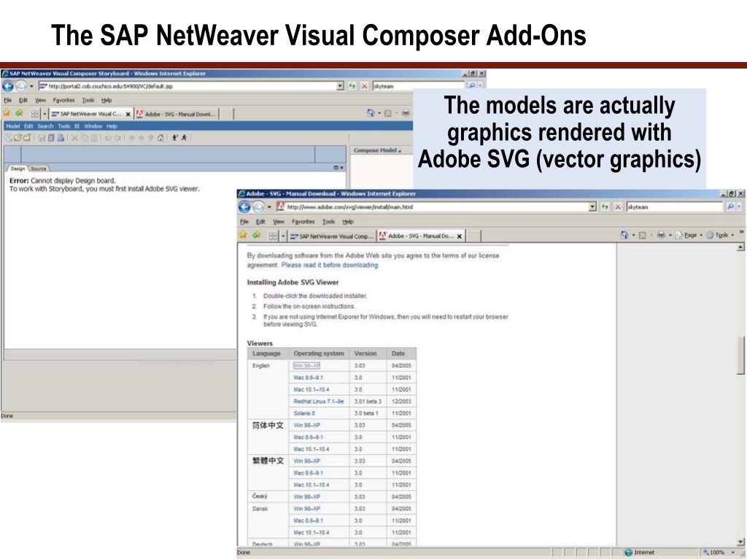Open recent pages arrow in SAP NetWeaver window

(x=31, y=86)
